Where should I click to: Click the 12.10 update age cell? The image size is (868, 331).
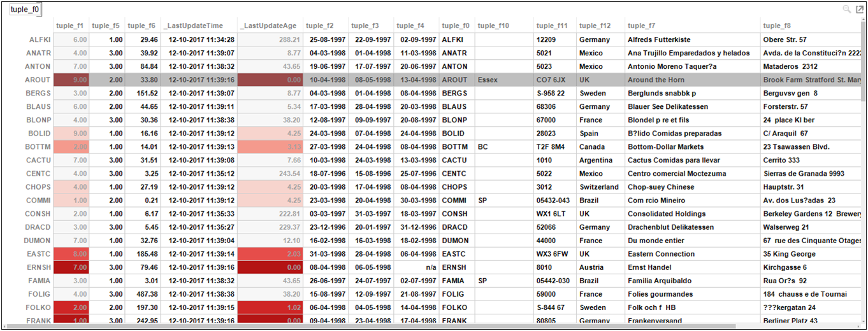click(x=270, y=241)
